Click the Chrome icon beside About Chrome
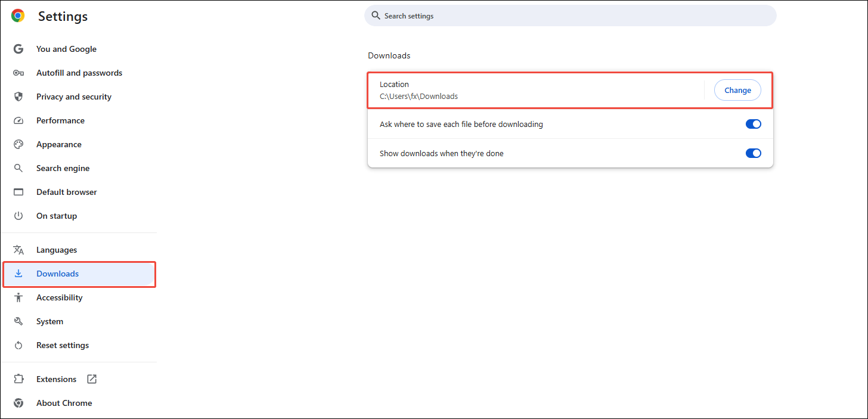The height and width of the screenshot is (419, 868). (18, 403)
